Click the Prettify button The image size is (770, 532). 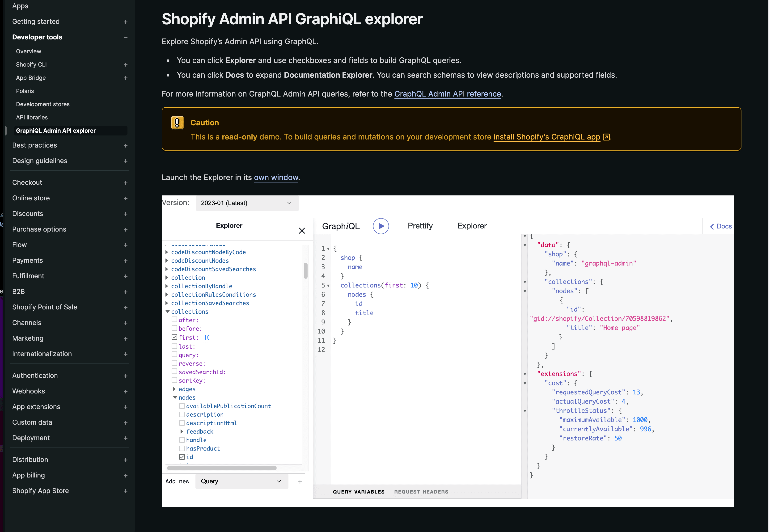click(420, 226)
